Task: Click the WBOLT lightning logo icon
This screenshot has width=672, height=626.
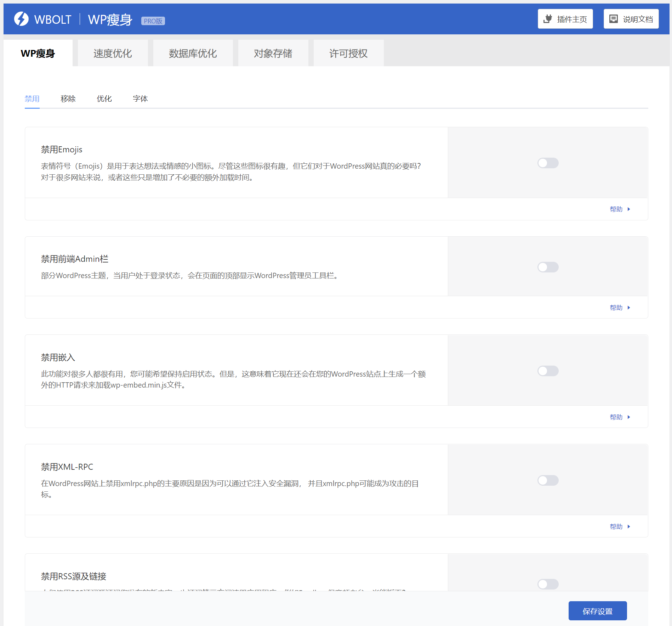Action: 21,19
